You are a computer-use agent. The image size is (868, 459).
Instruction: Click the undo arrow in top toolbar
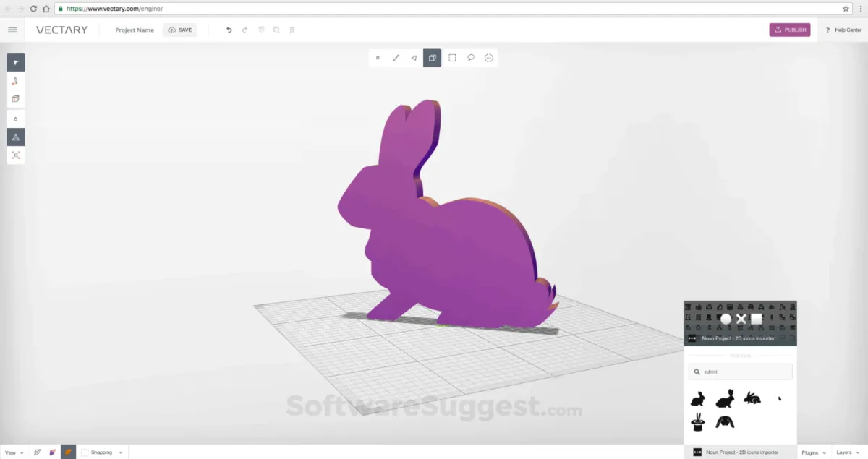click(x=229, y=30)
